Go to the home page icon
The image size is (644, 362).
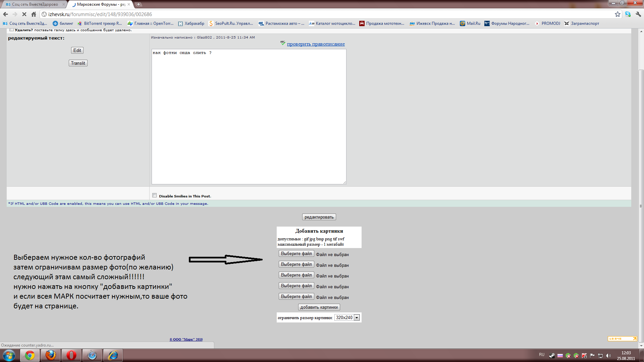(34, 14)
